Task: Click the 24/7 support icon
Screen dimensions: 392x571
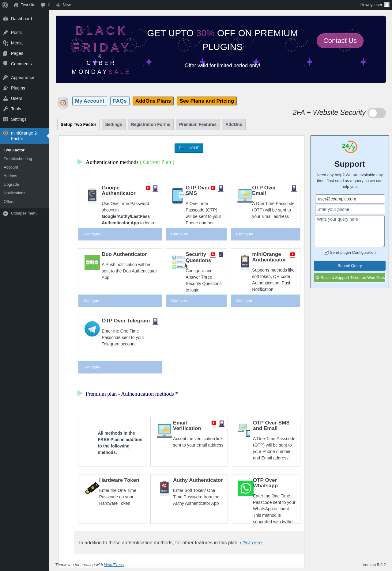Action: [350, 147]
